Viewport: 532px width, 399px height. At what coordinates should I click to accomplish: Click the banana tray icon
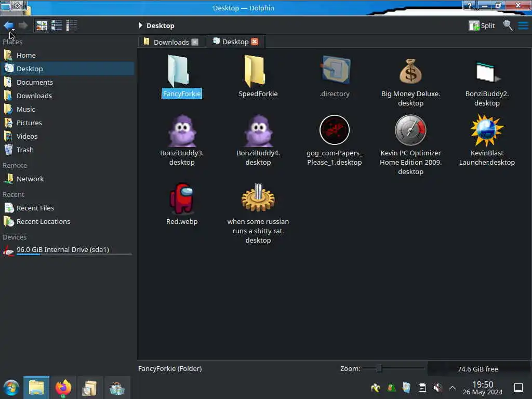coord(376,388)
